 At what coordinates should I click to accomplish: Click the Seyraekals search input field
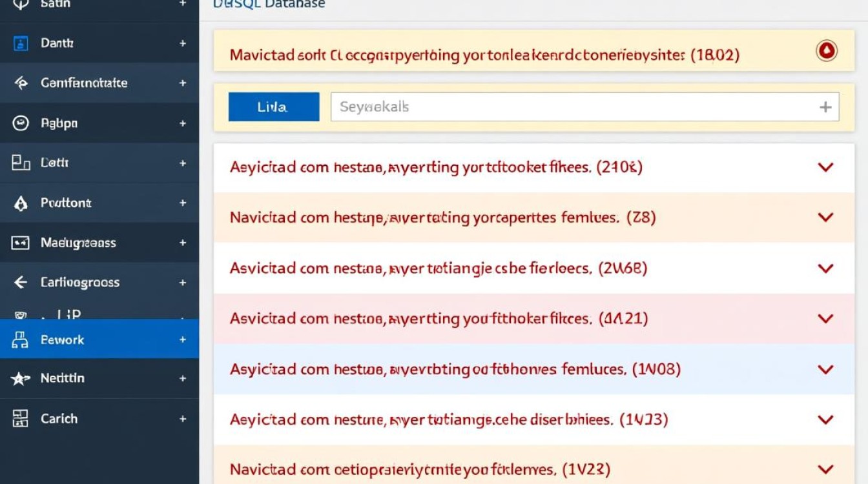[x=585, y=107]
